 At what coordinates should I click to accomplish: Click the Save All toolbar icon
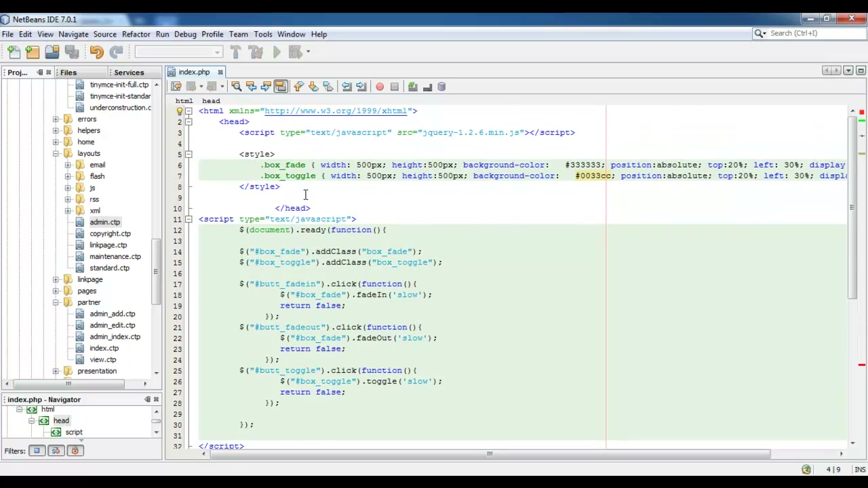[x=71, y=52]
